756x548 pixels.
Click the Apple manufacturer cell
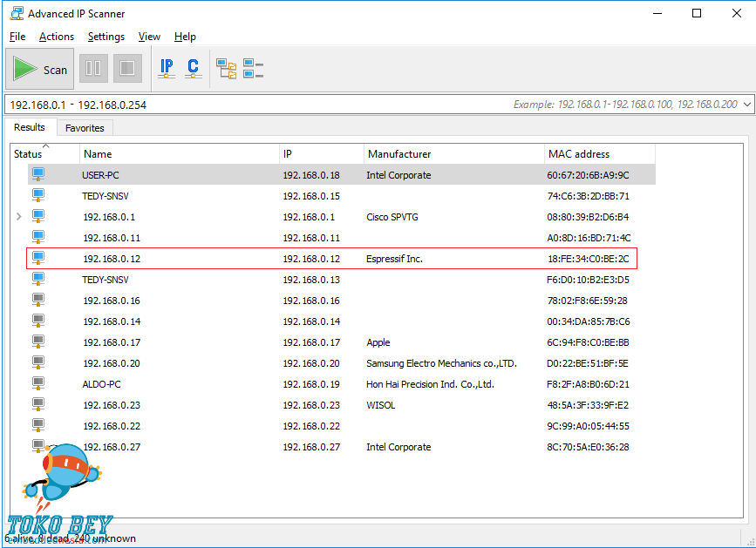[x=378, y=343]
